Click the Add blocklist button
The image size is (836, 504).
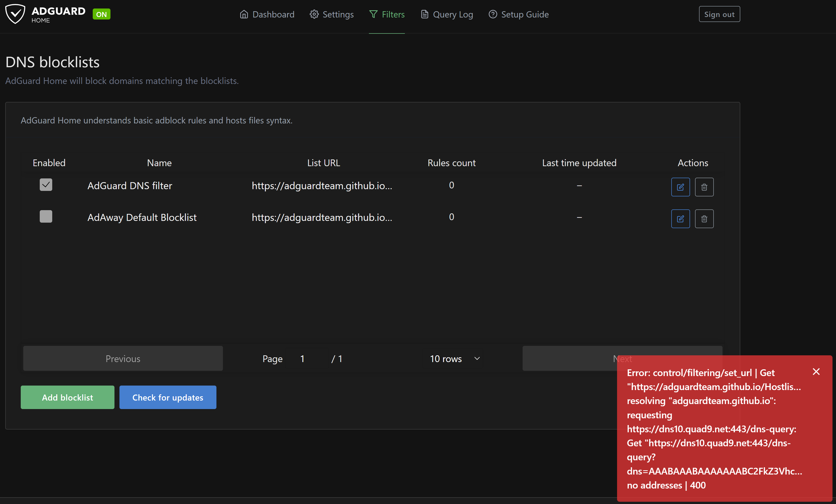(67, 397)
